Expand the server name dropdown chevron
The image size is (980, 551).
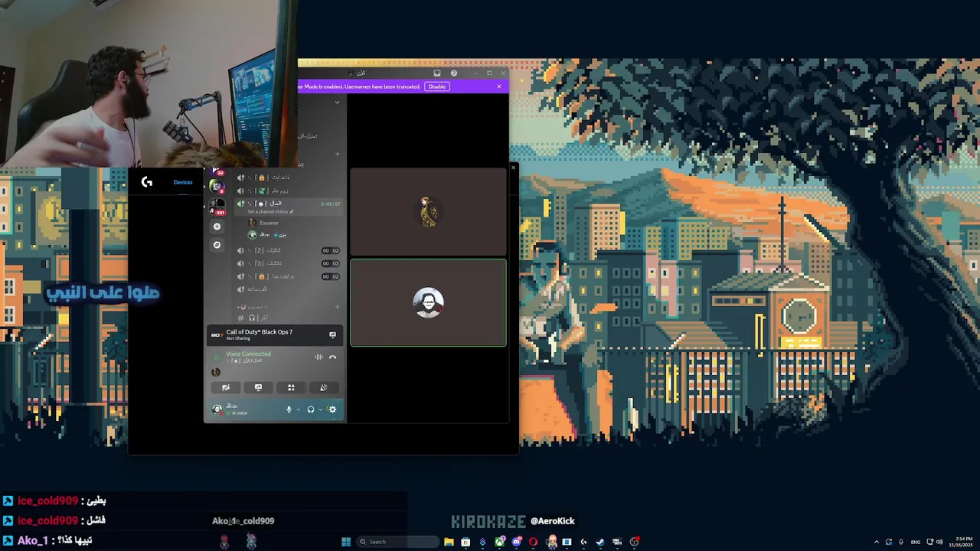[x=337, y=102]
